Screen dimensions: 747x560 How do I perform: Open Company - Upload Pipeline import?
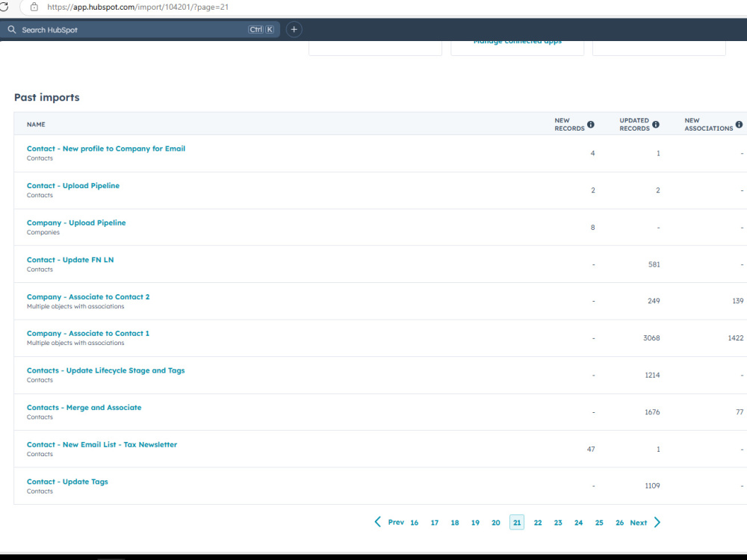76,223
